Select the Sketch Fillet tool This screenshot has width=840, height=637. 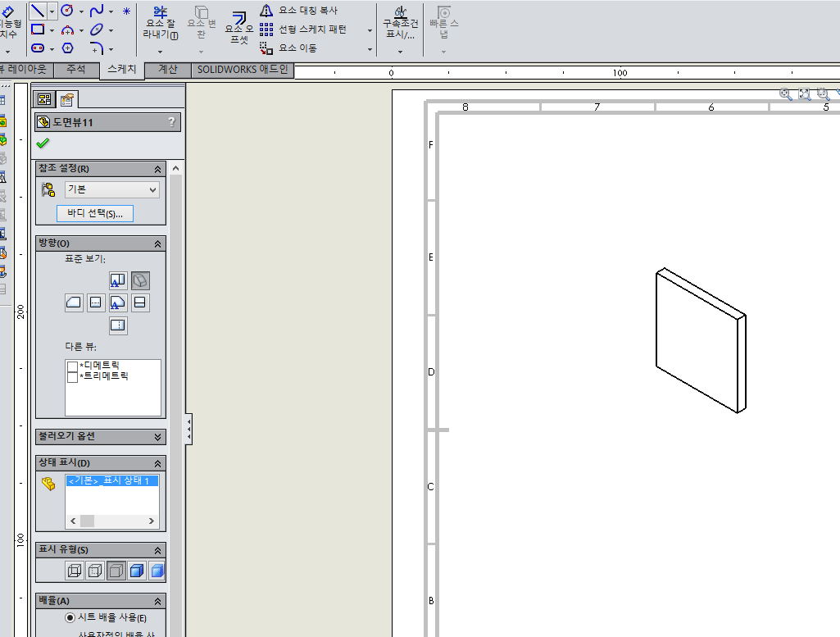(x=97, y=48)
